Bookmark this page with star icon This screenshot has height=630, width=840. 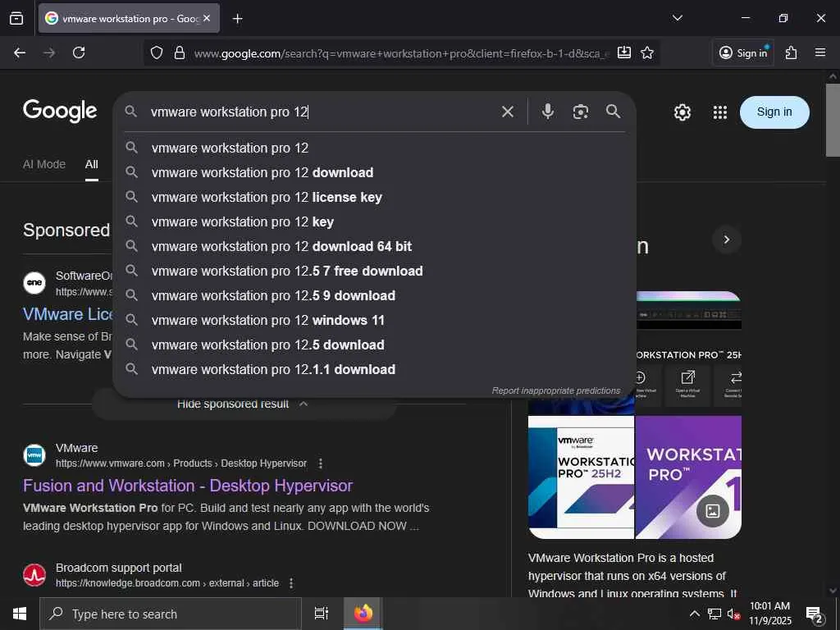coord(647,52)
